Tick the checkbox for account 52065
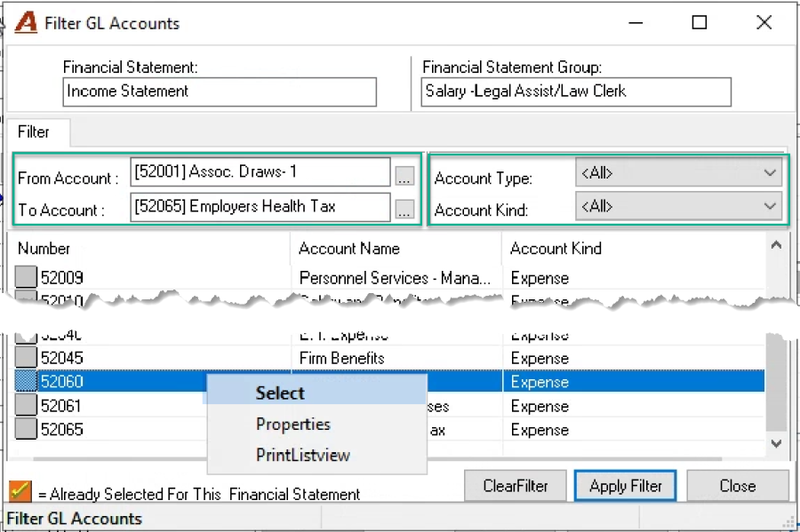 coord(26,429)
